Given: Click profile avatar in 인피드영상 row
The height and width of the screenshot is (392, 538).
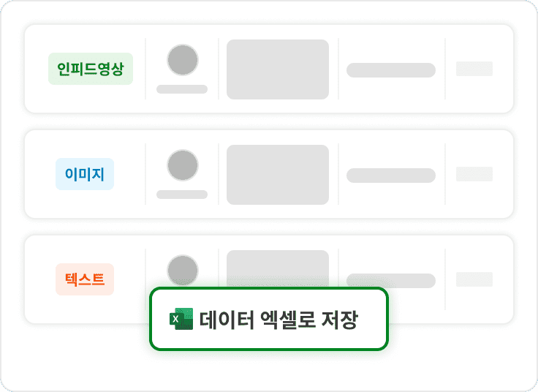Looking at the screenshot, I should (183, 60).
